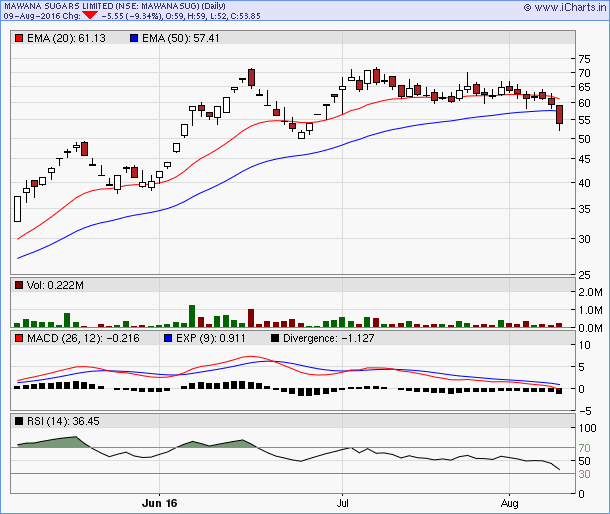Click the 09-Aug-2016 Chg date label
This screenshot has height=514, width=610.
42,16
